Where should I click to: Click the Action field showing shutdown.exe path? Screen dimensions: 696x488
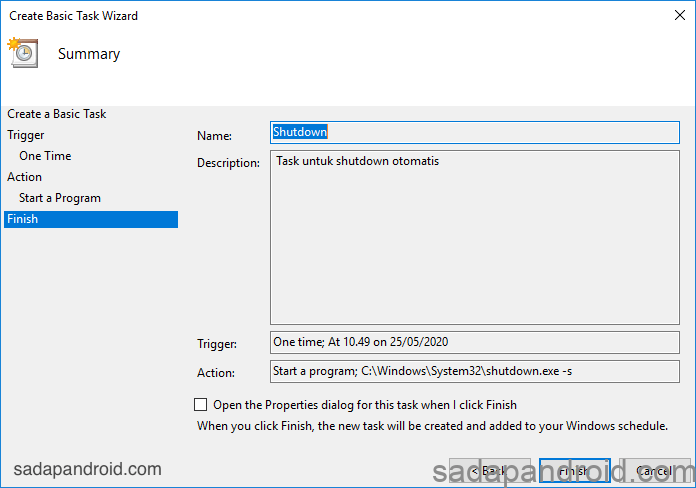[x=474, y=371]
